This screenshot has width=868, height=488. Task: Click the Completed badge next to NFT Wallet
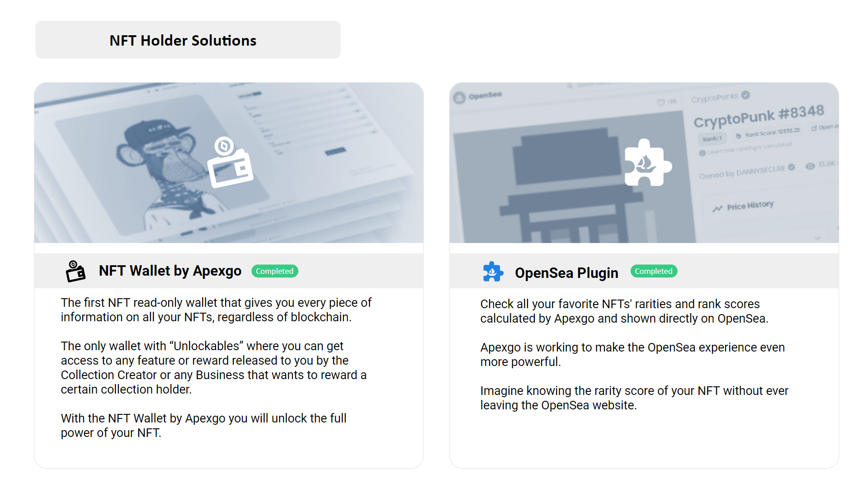pos(275,271)
